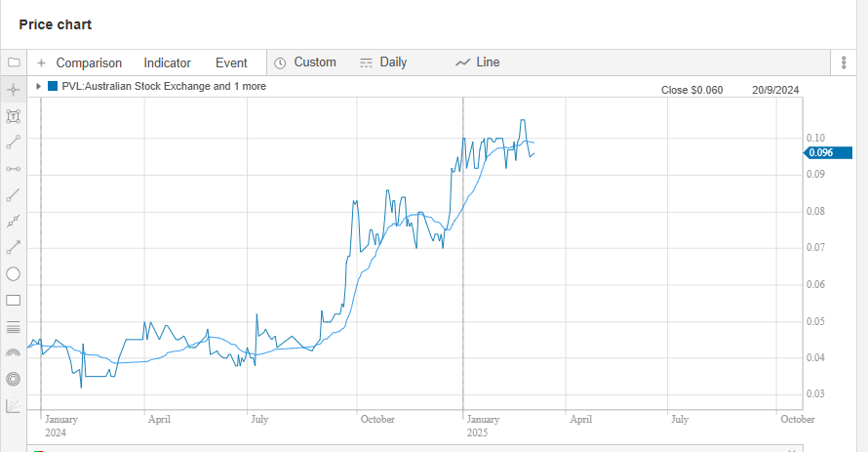Viewport: 868px width, 452px height.
Task: Add a Comparison security
Action: pos(79,63)
